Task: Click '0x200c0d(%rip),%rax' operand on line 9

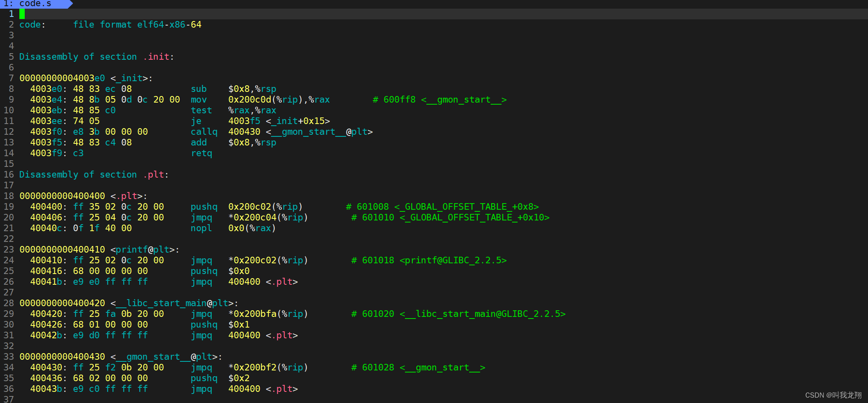Action: point(279,100)
